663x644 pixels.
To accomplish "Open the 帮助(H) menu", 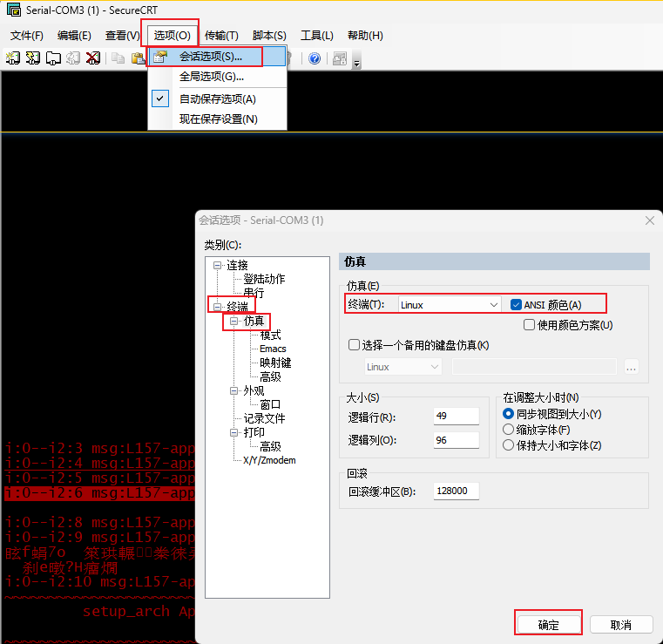I will 365,36.
